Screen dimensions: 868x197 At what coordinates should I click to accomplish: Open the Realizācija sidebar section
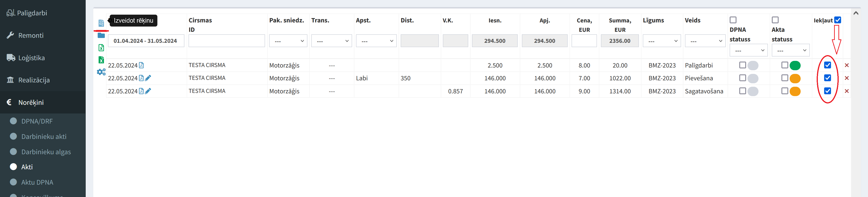34,80
